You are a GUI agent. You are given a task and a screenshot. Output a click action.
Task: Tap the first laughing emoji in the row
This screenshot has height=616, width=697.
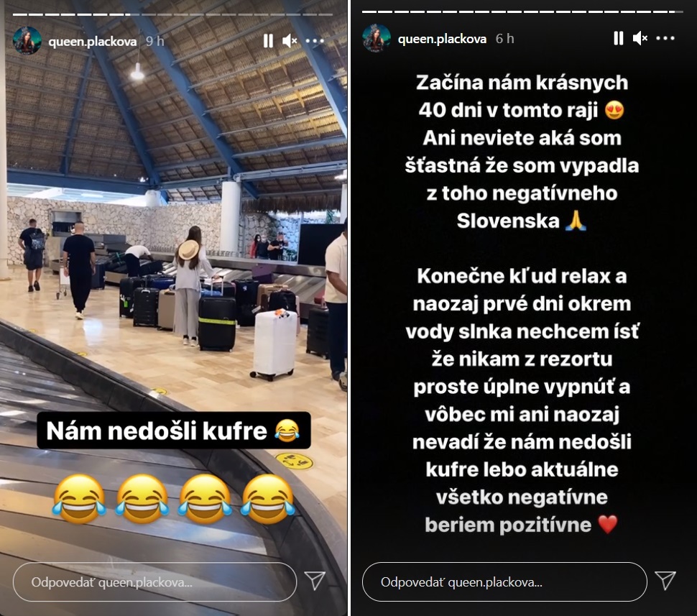click(x=79, y=499)
